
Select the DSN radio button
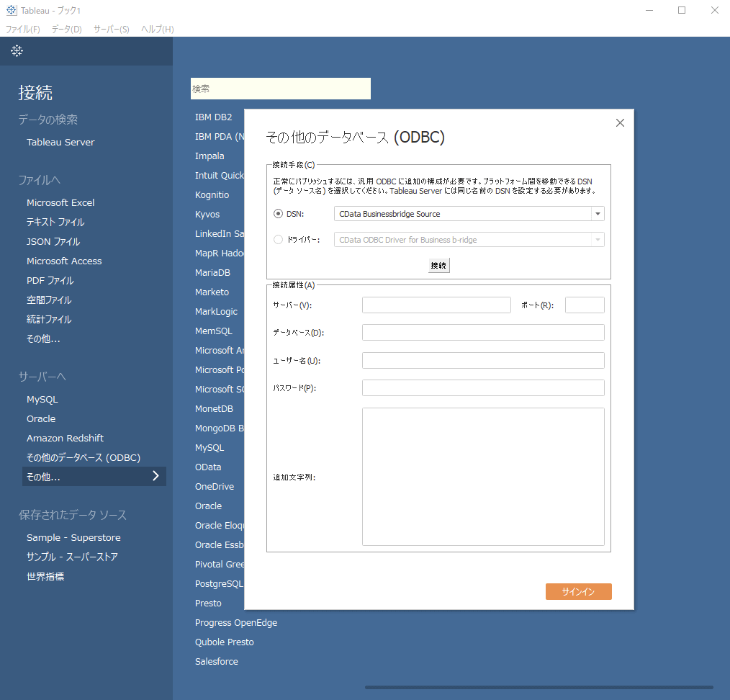[x=278, y=214]
